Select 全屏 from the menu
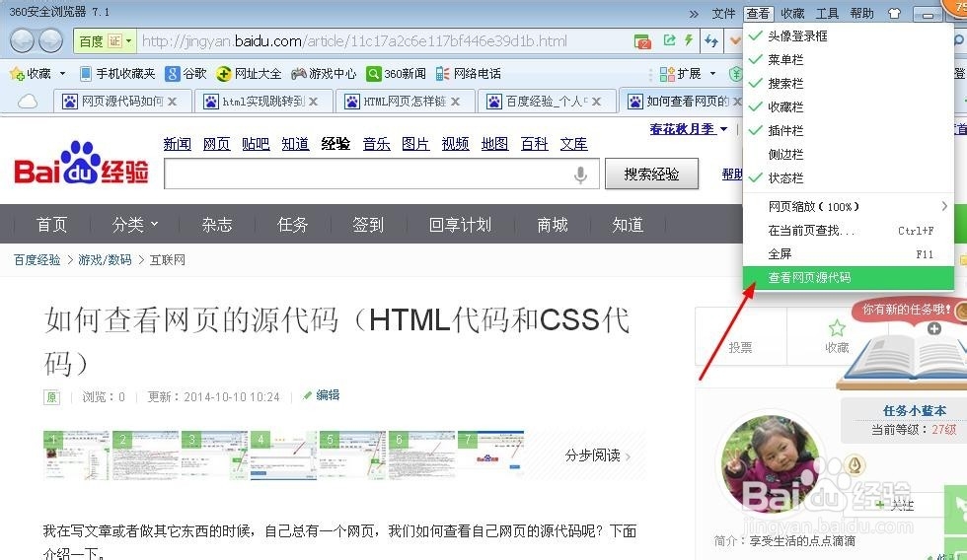The width and height of the screenshot is (967, 560). point(848,253)
